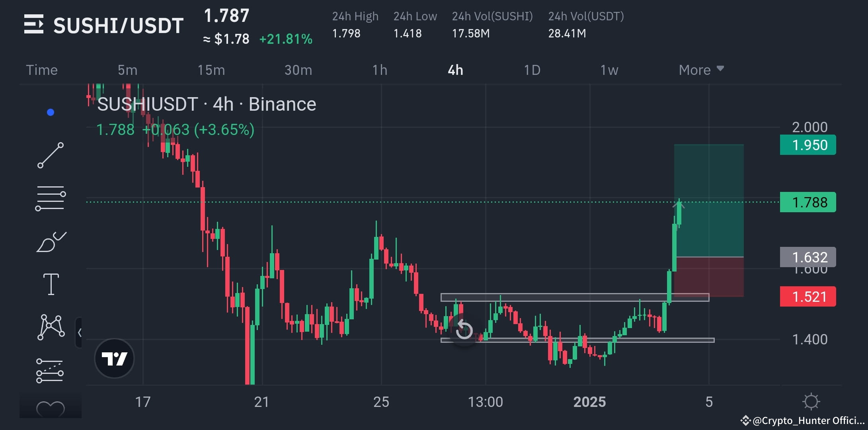Switch to the 15m timeframe
The image size is (868, 430).
tap(212, 70)
